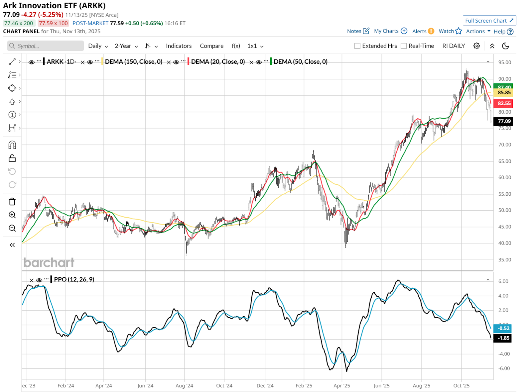Enable the Extended Hrs checkbox
The width and height of the screenshot is (532, 392).
357,46
